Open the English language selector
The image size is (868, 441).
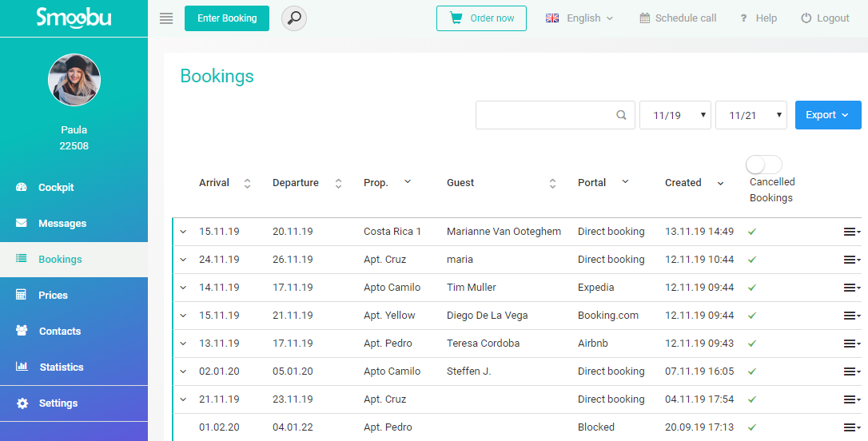(x=579, y=18)
